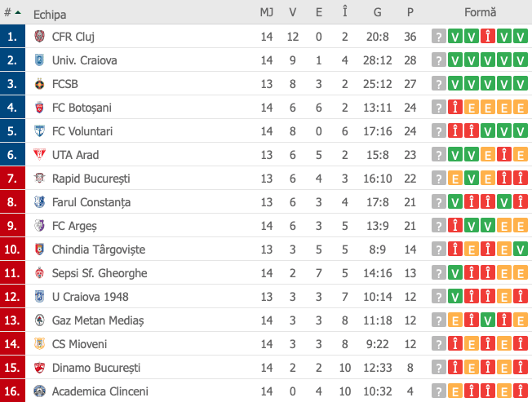Click the Rapid București team crest
This screenshot has width=532, height=402.
tap(40, 179)
